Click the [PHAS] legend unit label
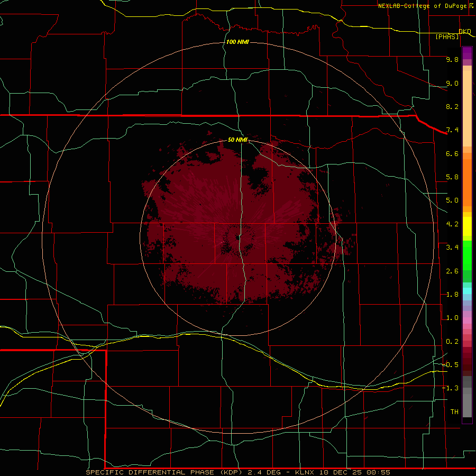Image resolution: width=476 pixels, height=476 pixels. 447,37
